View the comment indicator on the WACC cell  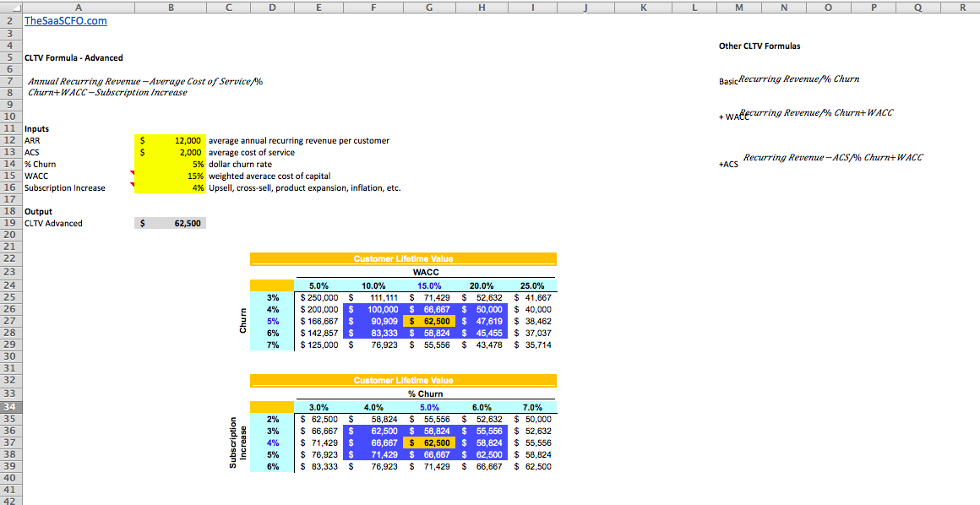(133, 171)
